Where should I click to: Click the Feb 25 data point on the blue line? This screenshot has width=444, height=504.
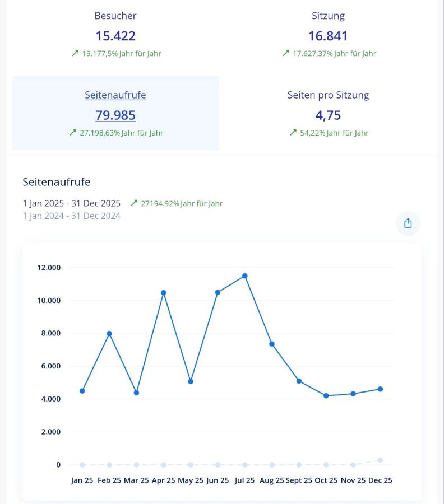(x=109, y=333)
